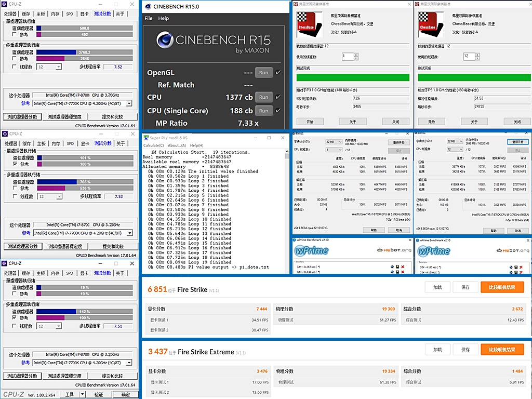Click the globe icon on the 4.153 sec wPrime score
The width and height of the screenshot is (532, 399).
click(511, 267)
